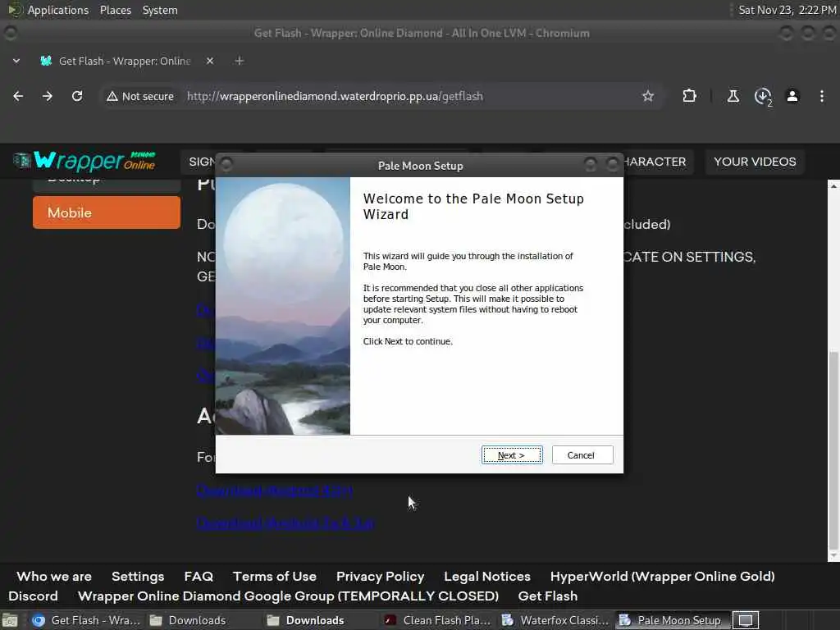Open HyperWorld (Wrapper Online Gold) link
This screenshot has height=630, width=840.
tap(662, 577)
